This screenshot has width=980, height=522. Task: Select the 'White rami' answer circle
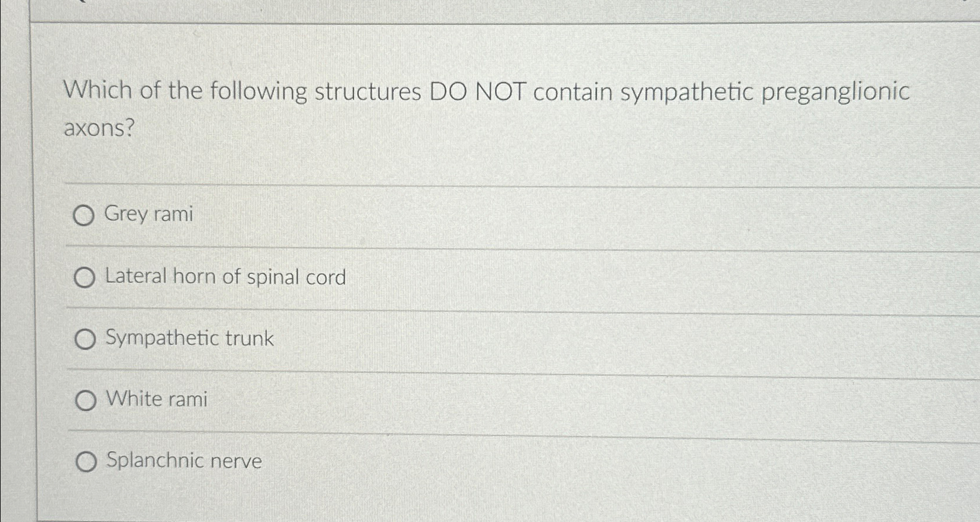(x=85, y=400)
